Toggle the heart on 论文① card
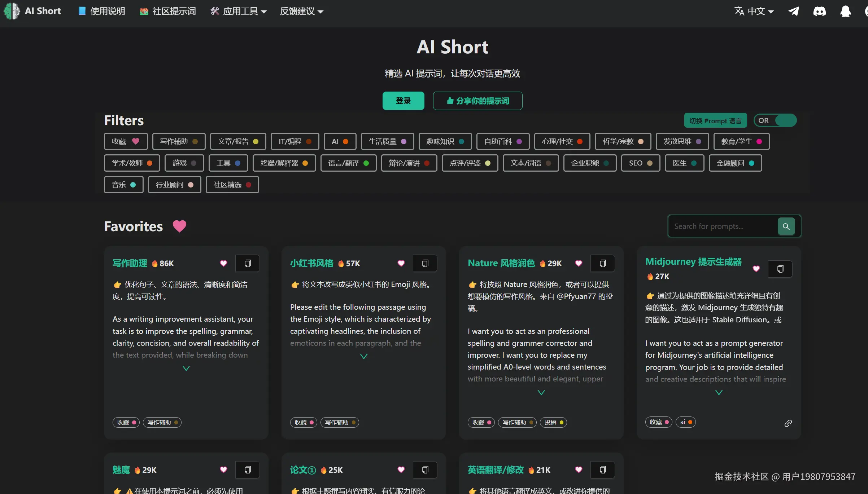Viewport: 868px width, 494px height. click(x=401, y=469)
